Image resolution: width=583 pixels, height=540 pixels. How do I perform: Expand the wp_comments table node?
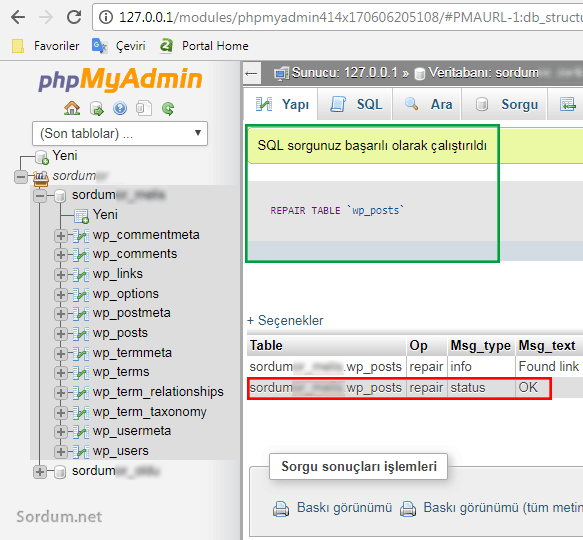point(61,255)
